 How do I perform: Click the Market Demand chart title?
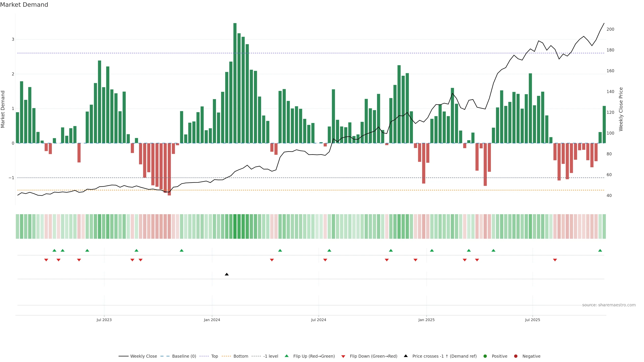tap(24, 5)
